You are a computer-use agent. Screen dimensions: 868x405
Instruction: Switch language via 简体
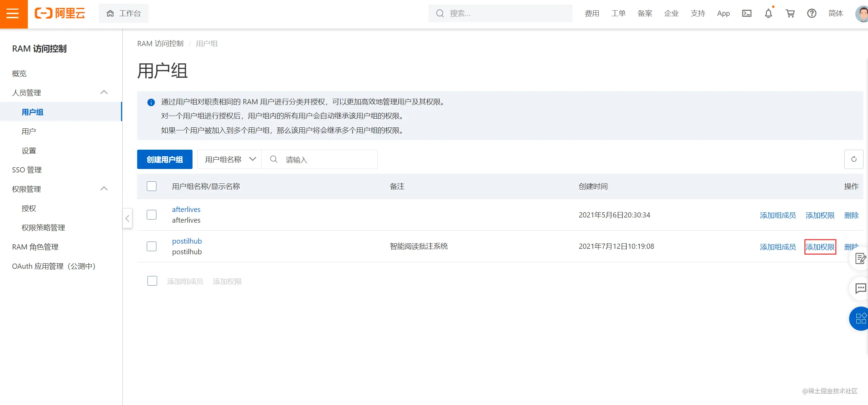(836, 13)
